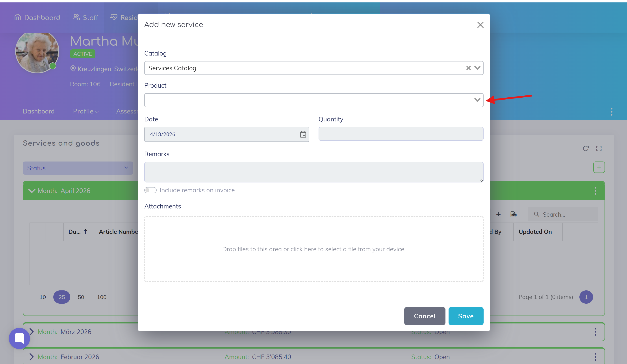Click the fullscreen expand icon
The image size is (627, 364).
click(599, 149)
